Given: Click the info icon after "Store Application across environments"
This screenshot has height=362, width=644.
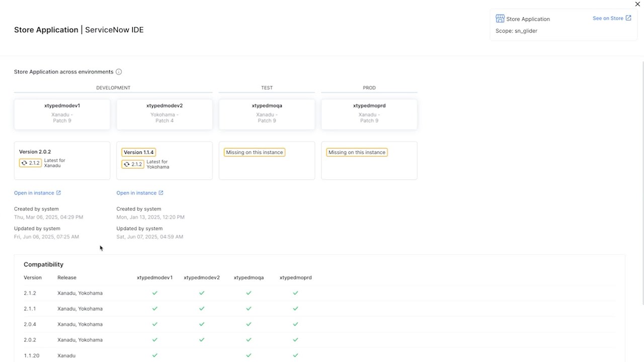Looking at the screenshot, I should 119,71.
